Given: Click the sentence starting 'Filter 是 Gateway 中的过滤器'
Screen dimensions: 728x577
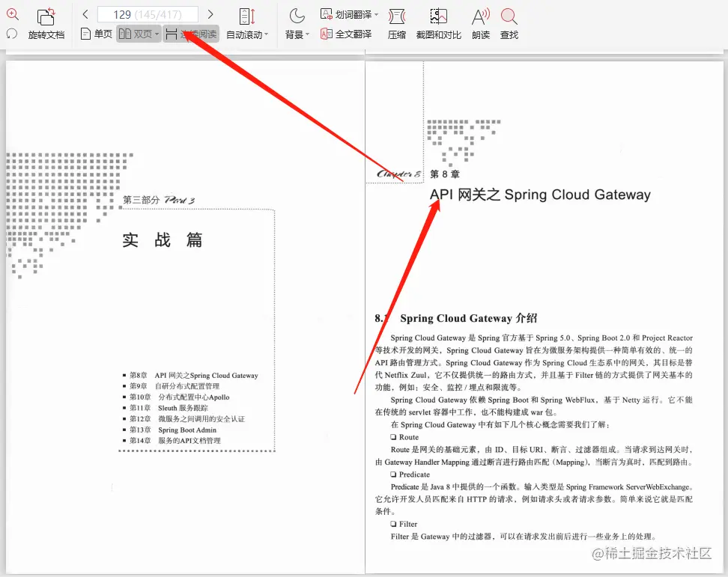Looking at the screenshot, I should (524, 537).
